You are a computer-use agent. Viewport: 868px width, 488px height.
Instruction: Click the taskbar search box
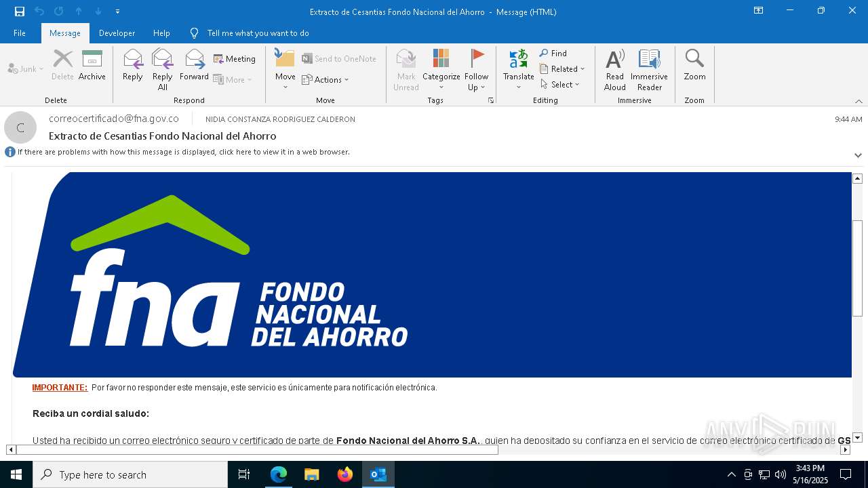coord(130,474)
